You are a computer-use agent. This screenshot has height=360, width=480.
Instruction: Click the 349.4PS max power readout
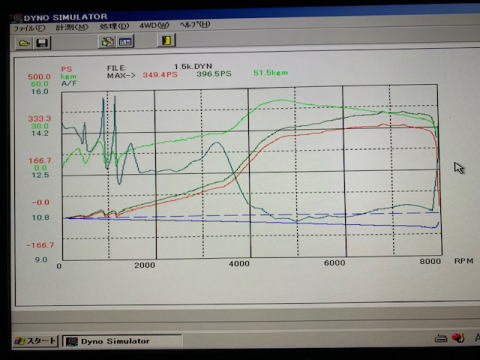coord(160,75)
